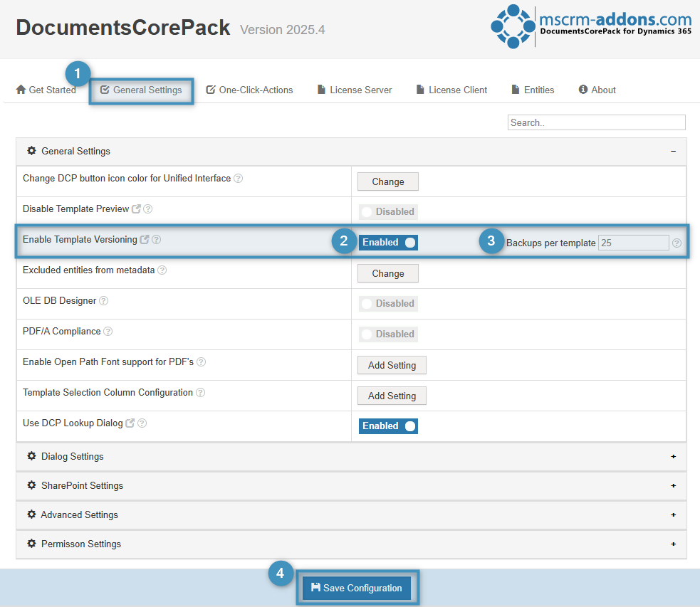Image resolution: width=700 pixels, height=607 pixels.
Task: Toggle the Enable Template Versioning switch
Action: [x=388, y=243]
